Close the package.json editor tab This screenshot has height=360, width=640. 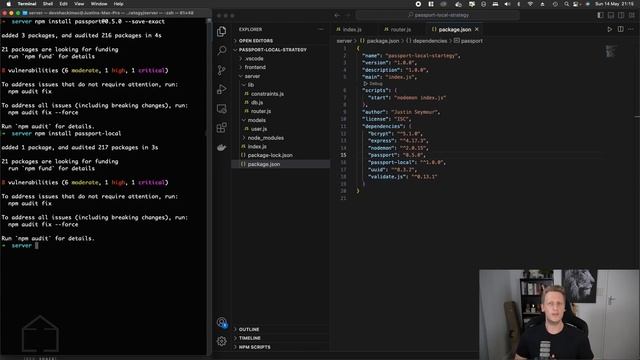point(476,29)
